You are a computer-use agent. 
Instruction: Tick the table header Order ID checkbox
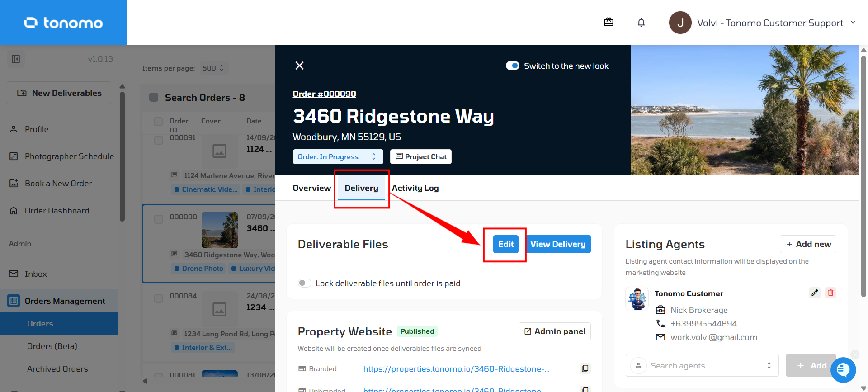(x=158, y=122)
